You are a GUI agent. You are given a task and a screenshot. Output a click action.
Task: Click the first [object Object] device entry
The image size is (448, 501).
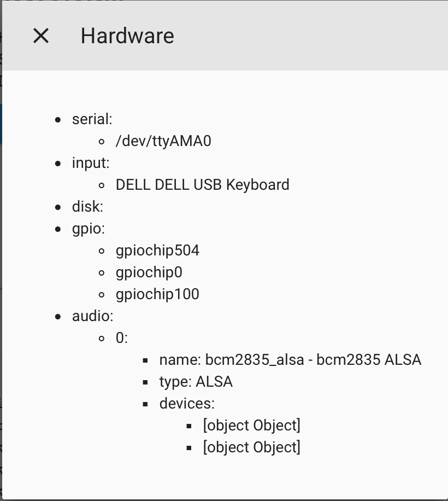click(x=251, y=426)
